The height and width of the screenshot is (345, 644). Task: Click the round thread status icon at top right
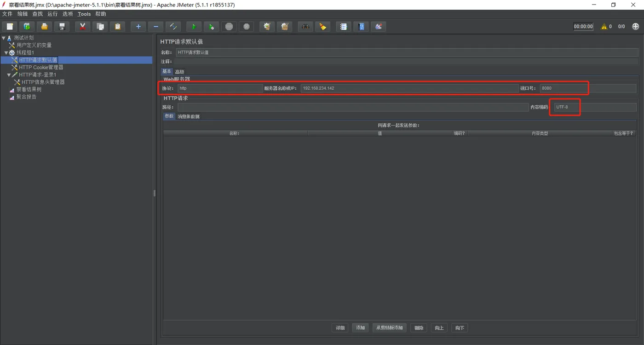coord(636,27)
